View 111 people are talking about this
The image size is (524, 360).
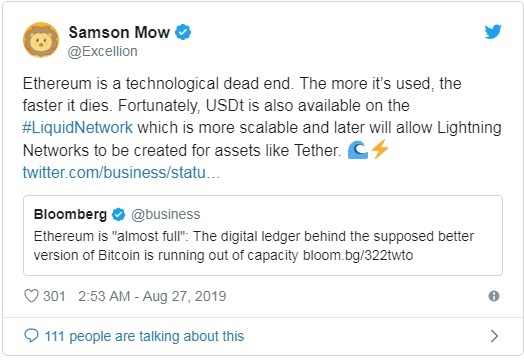point(144,336)
